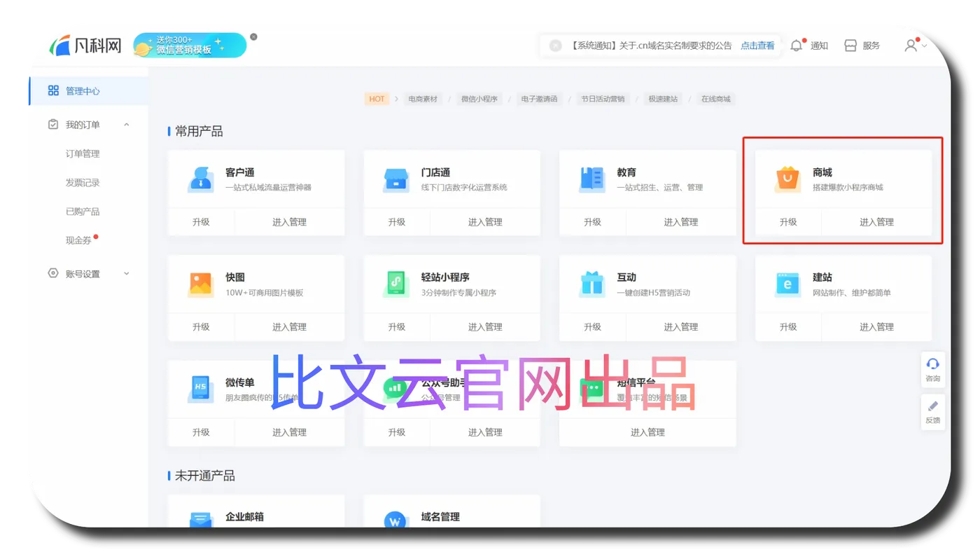Click 升级 under 门店通
Viewport: 980px width, 552px height.
point(397,222)
